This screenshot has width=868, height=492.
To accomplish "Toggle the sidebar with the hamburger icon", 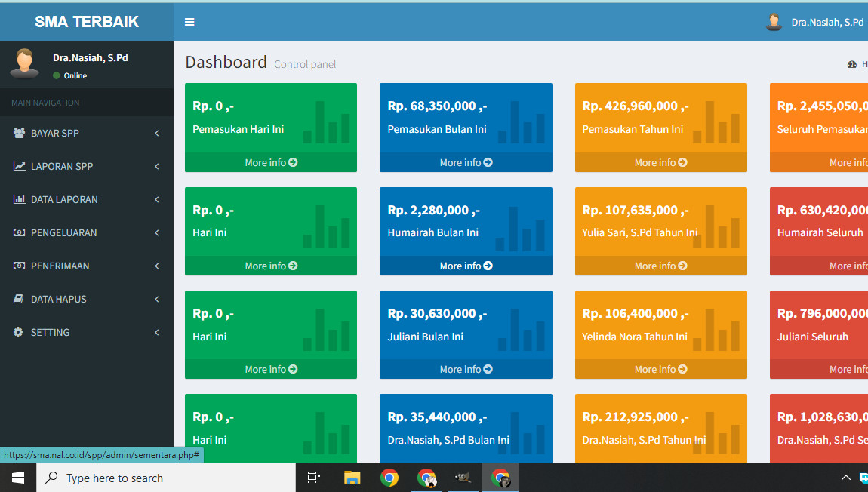I will pyautogui.click(x=189, y=22).
